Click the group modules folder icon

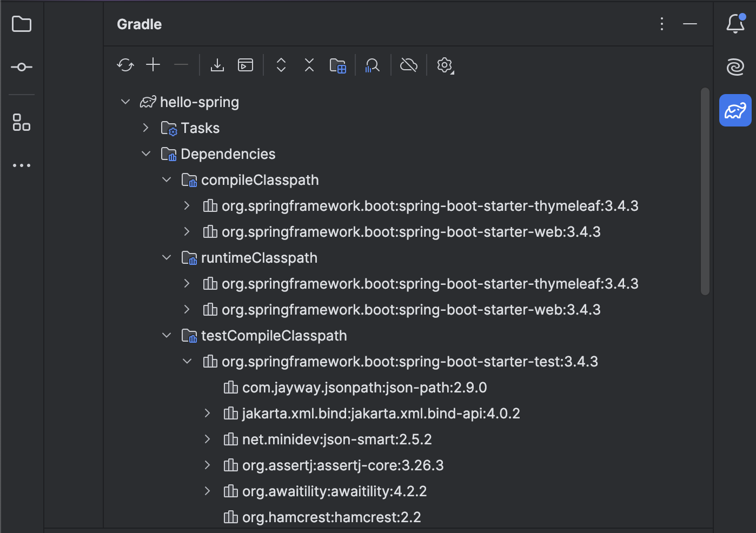[338, 65]
